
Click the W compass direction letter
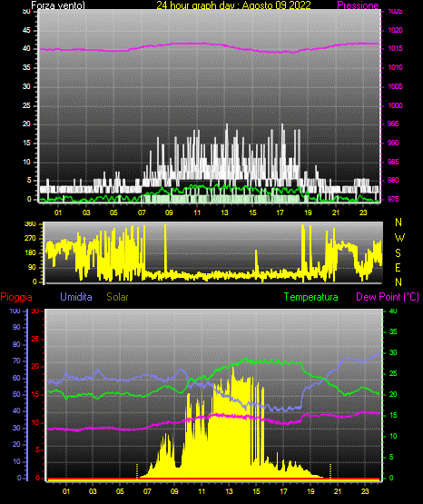pos(399,238)
